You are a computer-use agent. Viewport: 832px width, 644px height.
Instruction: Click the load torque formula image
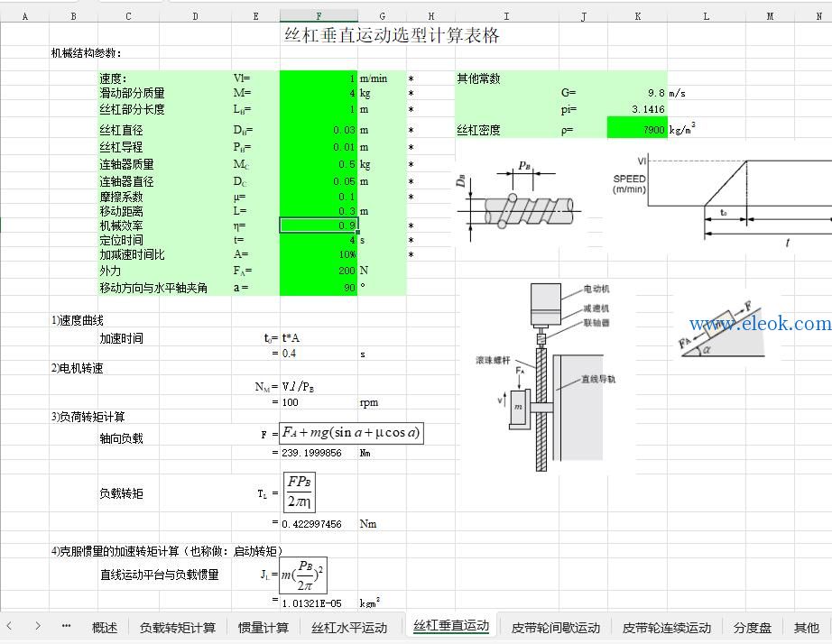(300, 492)
